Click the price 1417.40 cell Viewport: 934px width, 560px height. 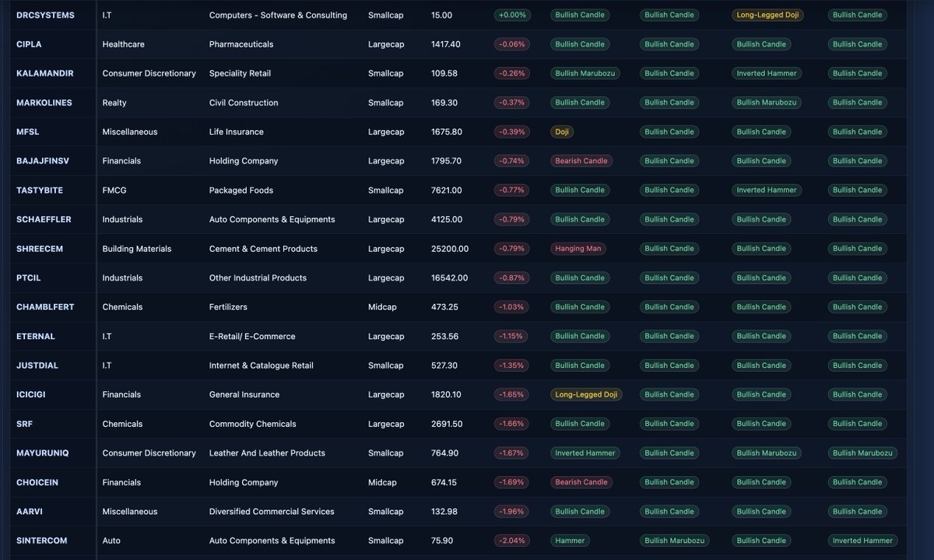point(446,44)
